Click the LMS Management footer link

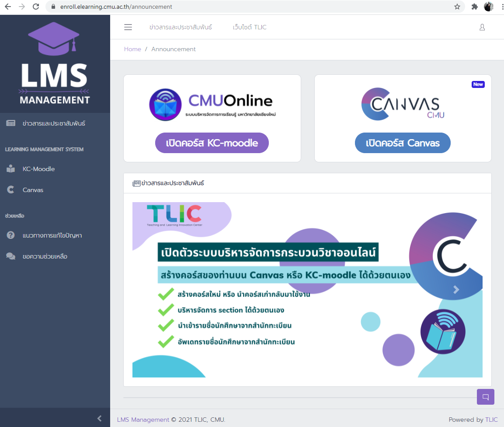tap(143, 420)
